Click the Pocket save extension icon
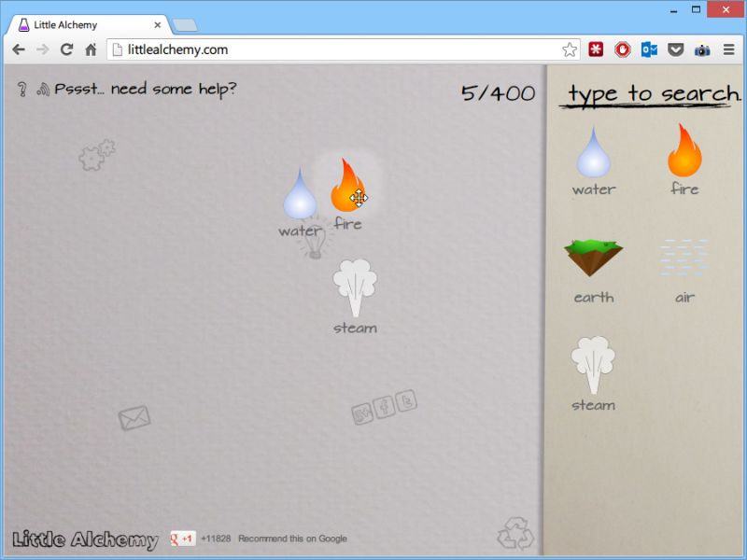Viewport: 747px width, 560px height. pos(675,49)
